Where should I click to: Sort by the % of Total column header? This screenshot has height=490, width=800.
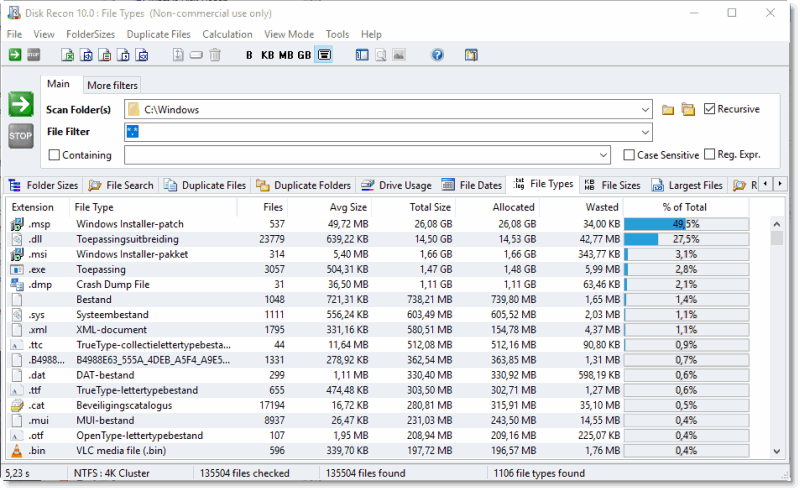(x=685, y=207)
